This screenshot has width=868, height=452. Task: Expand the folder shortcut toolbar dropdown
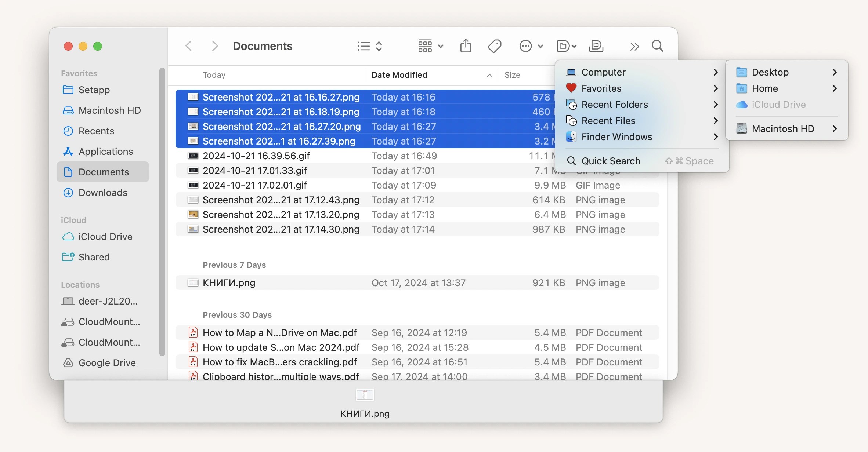[x=567, y=46]
